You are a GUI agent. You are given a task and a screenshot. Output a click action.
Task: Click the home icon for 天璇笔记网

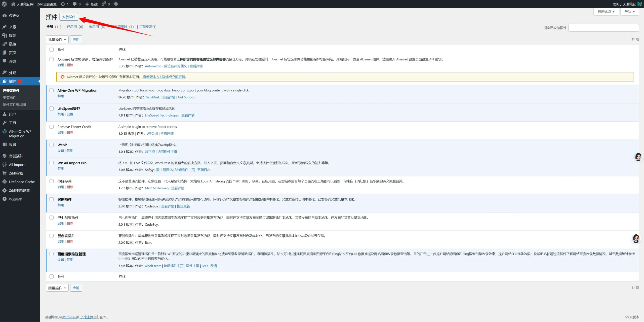[x=13, y=4]
